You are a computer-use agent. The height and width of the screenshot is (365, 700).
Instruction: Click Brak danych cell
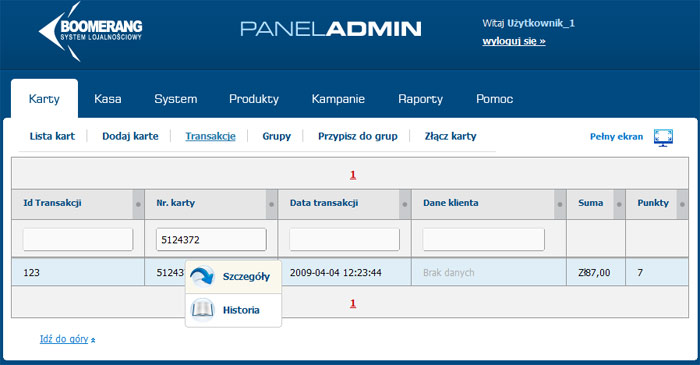[489, 272]
